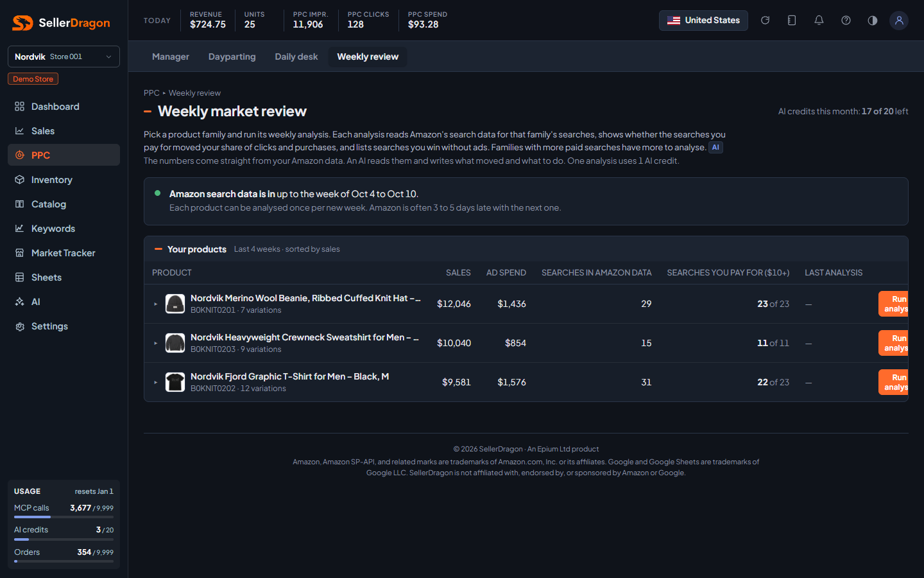Click the AI badge after description

(x=715, y=148)
